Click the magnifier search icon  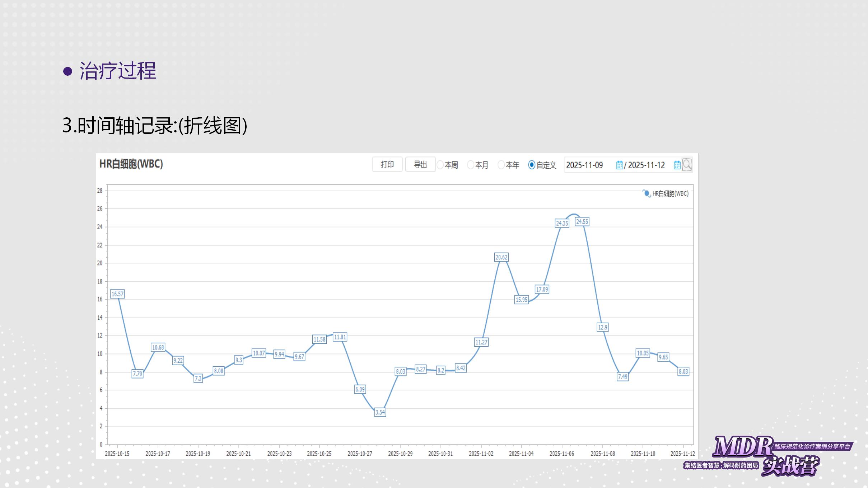pyautogui.click(x=687, y=165)
